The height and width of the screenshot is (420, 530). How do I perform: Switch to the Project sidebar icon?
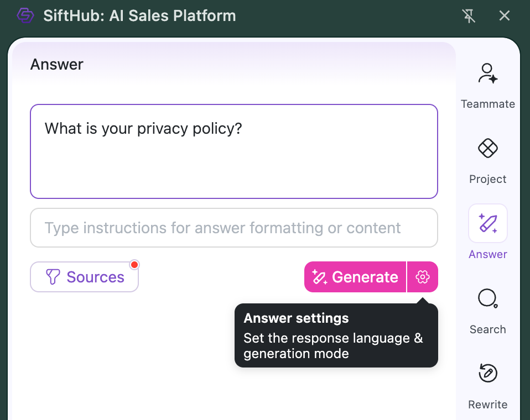(487, 148)
